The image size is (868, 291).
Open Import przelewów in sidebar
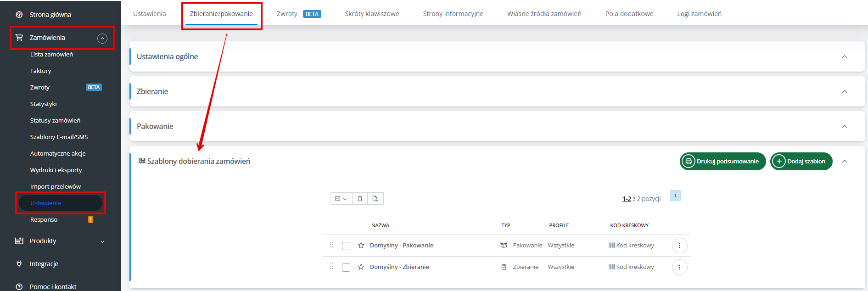point(56,186)
